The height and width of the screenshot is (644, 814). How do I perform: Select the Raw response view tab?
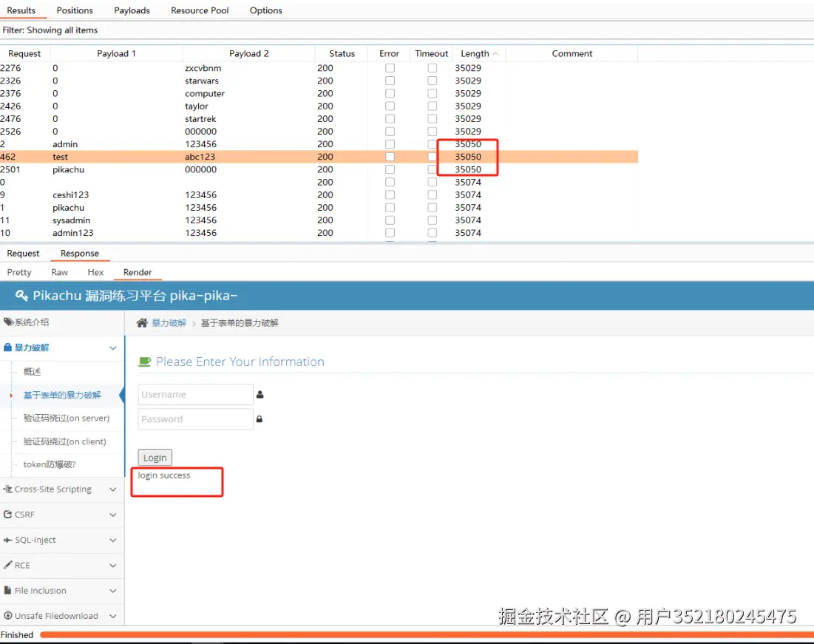point(59,272)
